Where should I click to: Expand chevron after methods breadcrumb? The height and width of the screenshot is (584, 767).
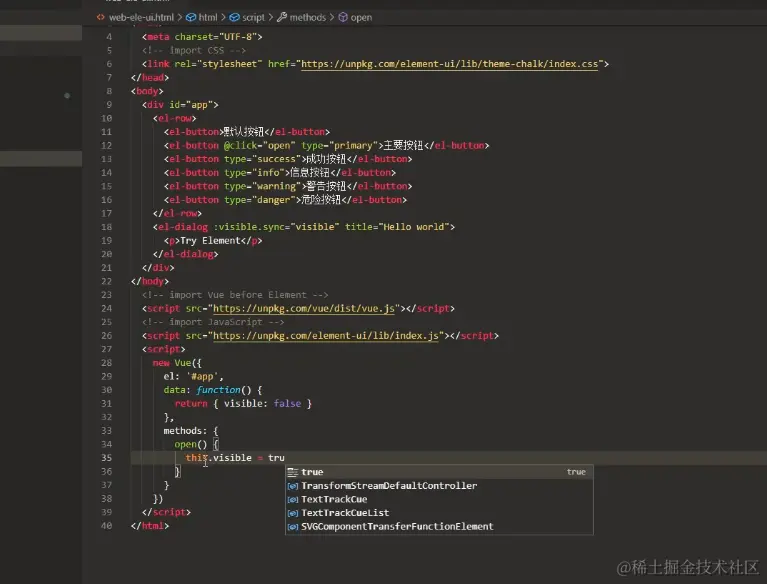click(332, 17)
